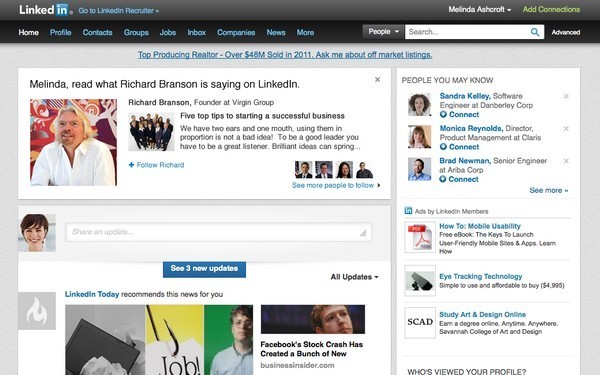Open Five top tips to starting a successful business
This screenshot has height=375, width=600.
click(x=262, y=116)
